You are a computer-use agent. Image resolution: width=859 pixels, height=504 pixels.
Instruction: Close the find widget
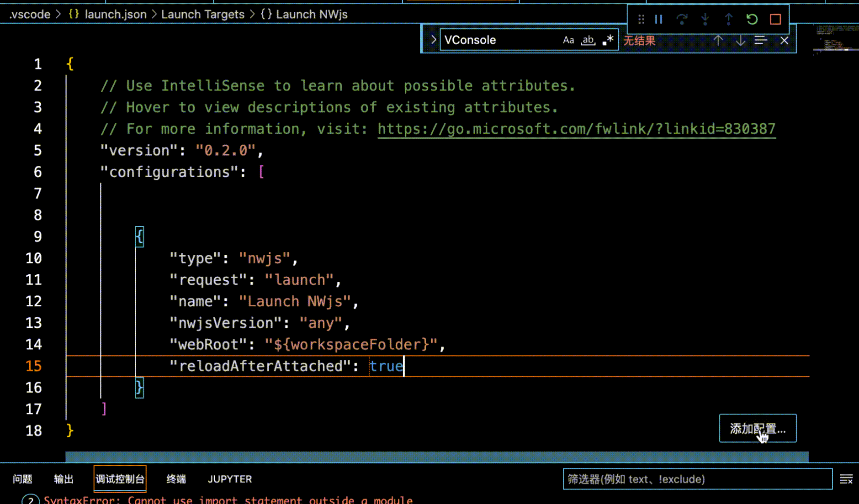click(784, 41)
